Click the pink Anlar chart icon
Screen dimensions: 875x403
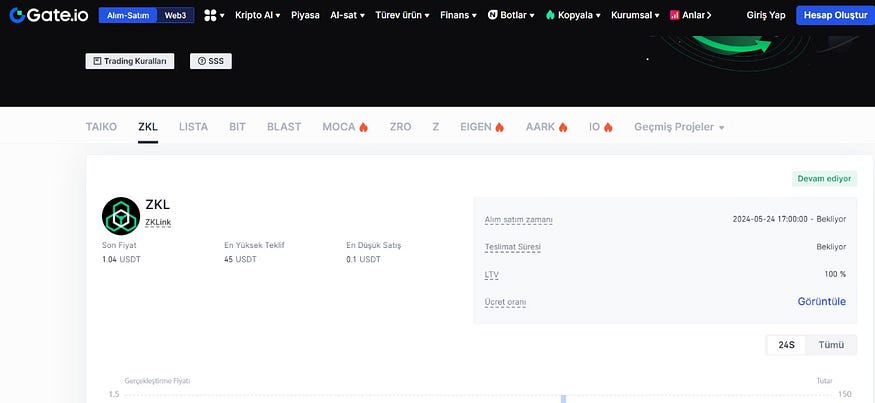(x=675, y=15)
